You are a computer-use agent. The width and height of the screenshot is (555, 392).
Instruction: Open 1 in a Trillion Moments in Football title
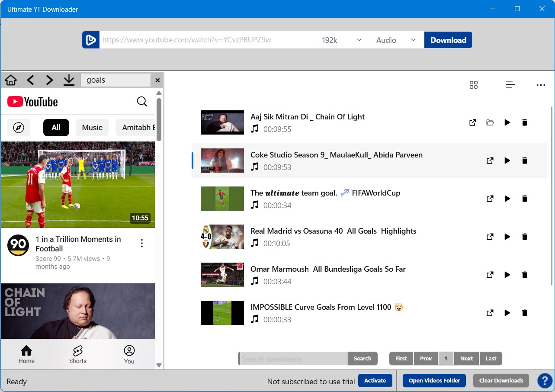coord(78,244)
